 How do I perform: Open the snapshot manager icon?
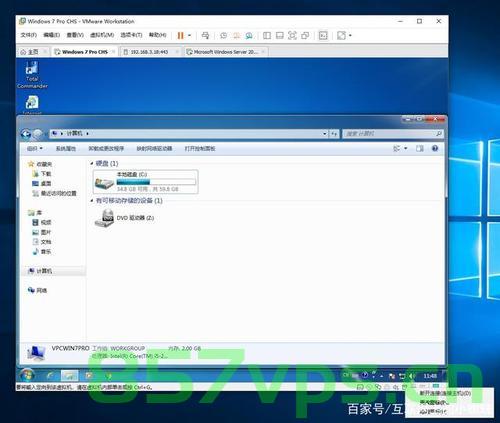[249, 35]
